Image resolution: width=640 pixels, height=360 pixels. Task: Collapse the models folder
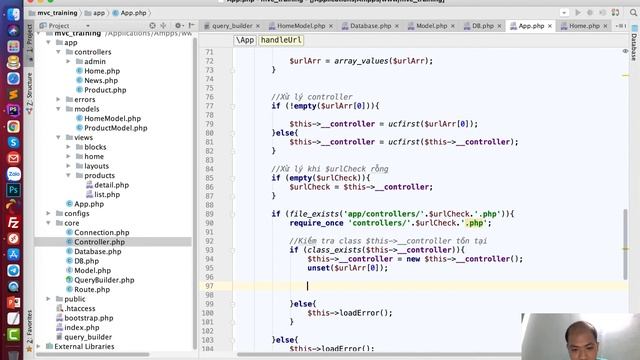pos(58,109)
